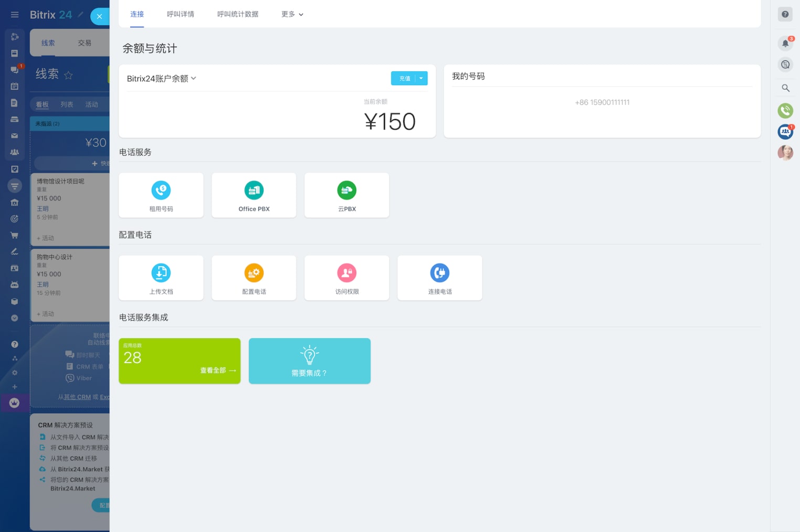Open the 租用号码 rent number tile

point(161,195)
